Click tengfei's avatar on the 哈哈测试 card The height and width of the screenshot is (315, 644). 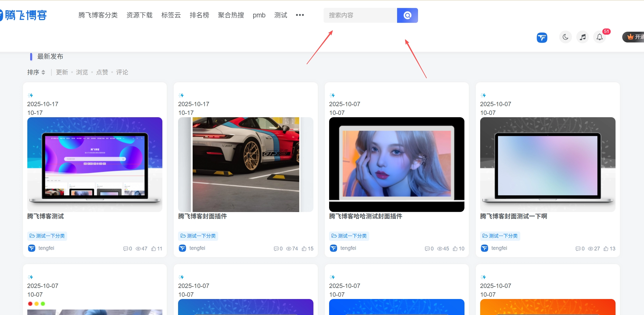333,248
